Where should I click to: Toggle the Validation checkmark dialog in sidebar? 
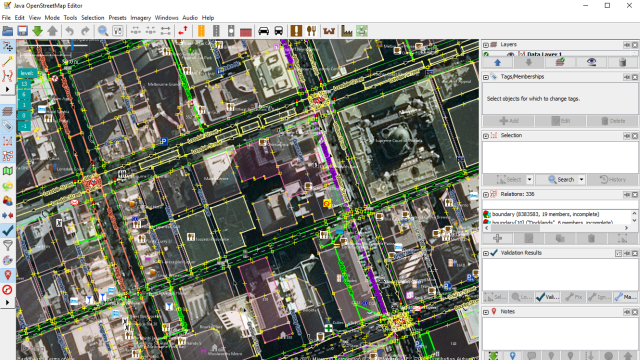click(x=8, y=231)
